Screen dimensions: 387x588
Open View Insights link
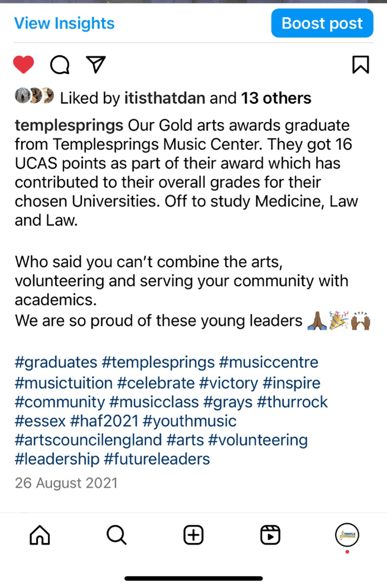[x=64, y=23]
